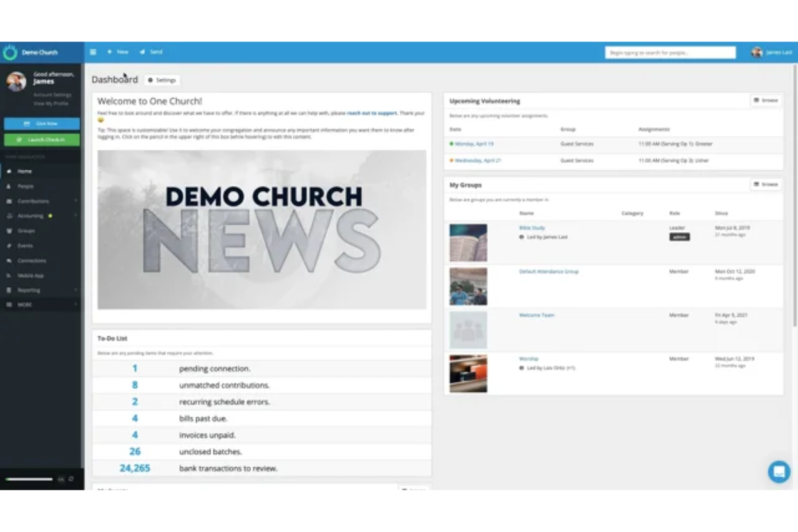
Task: Click the Default Attendance Group thumbnail
Action: (468, 286)
